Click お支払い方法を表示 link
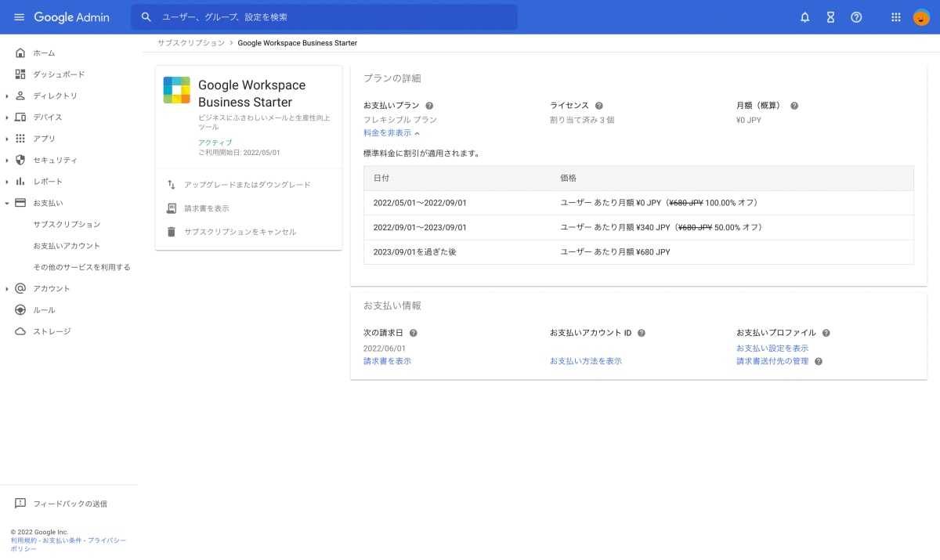The image size is (940, 560). point(586,361)
